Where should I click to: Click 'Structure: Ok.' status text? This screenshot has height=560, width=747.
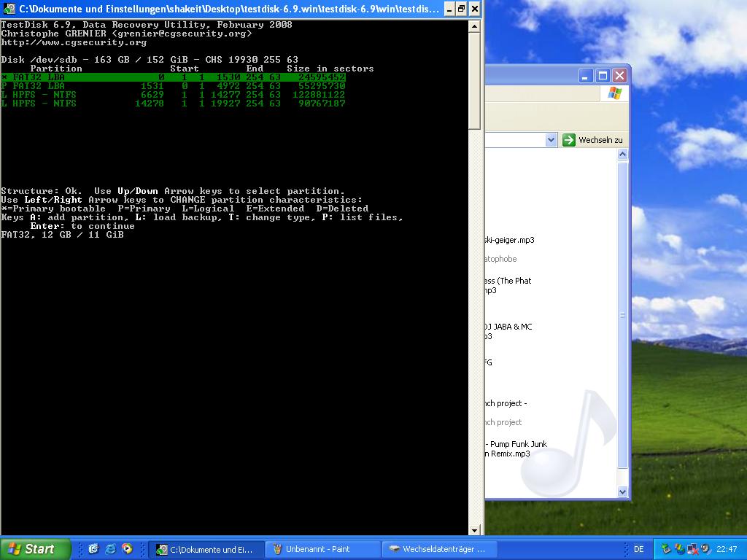click(42, 191)
